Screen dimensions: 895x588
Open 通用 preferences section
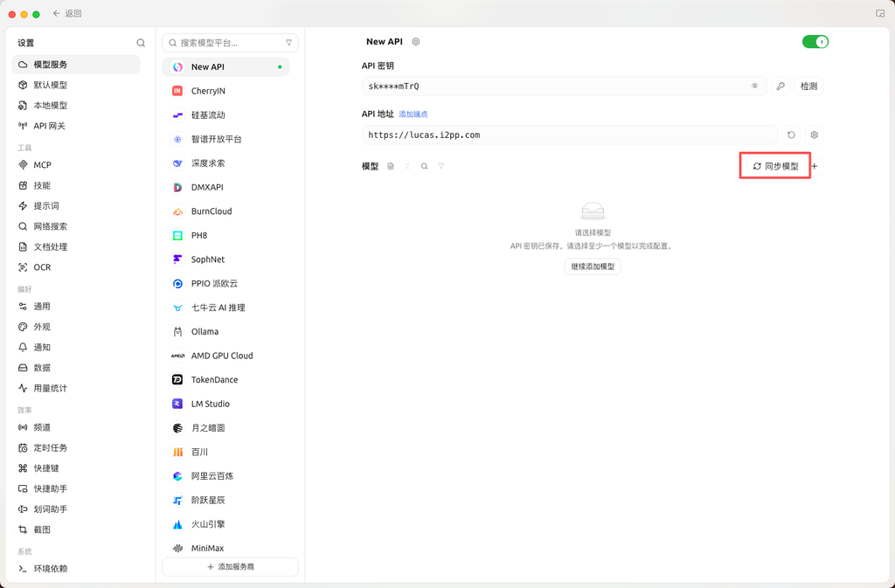coord(75,307)
